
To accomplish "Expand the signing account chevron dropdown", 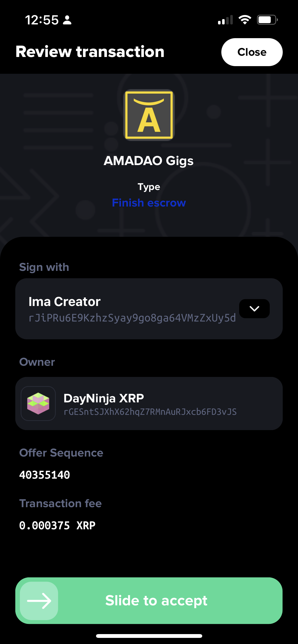I will tap(254, 309).
